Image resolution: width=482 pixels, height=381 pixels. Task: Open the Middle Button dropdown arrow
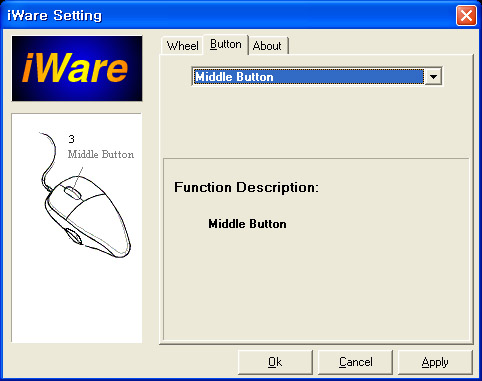433,77
